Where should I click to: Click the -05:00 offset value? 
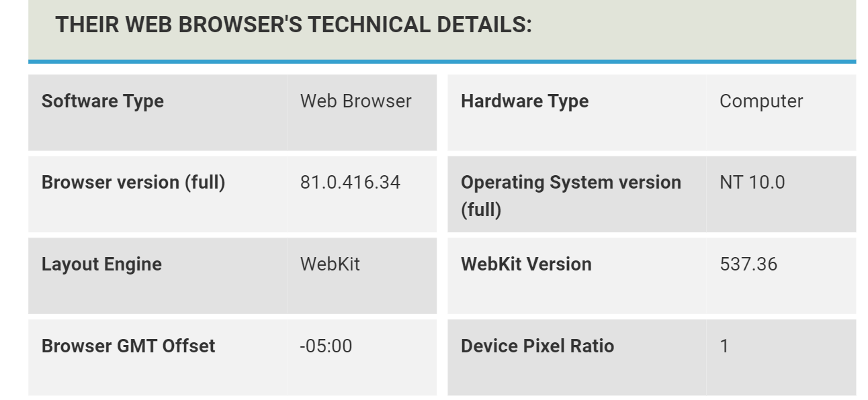(x=326, y=346)
